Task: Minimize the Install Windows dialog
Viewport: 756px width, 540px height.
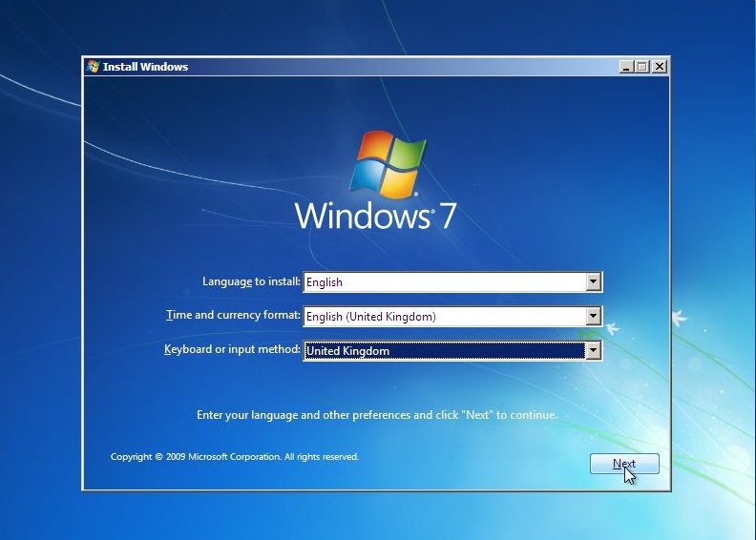Action: [625, 67]
